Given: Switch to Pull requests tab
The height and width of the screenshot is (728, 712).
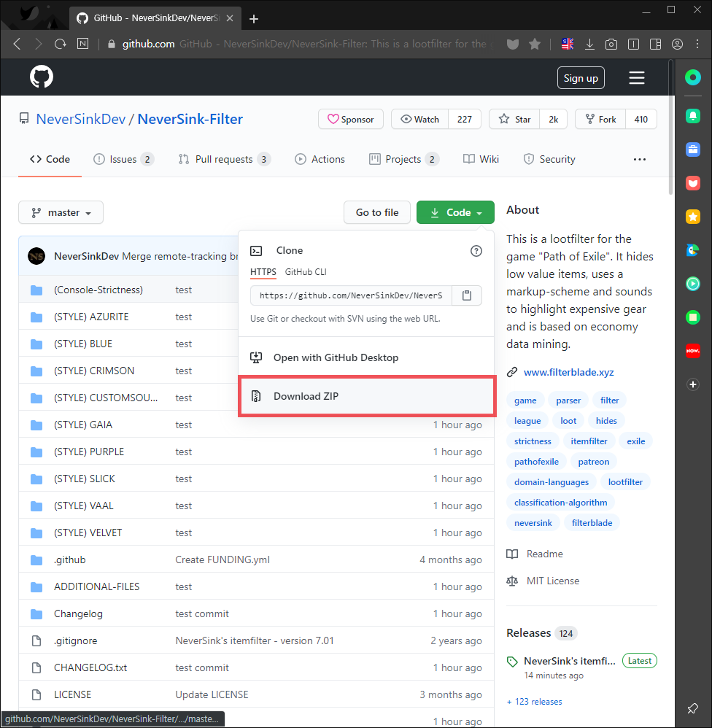Looking at the screenshot, I should point(225,159).
